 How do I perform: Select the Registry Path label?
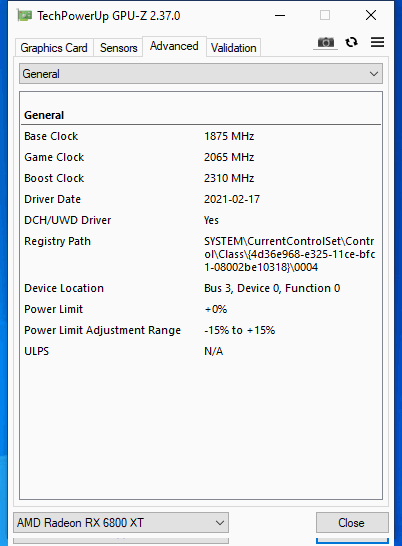tap(57, 241)
